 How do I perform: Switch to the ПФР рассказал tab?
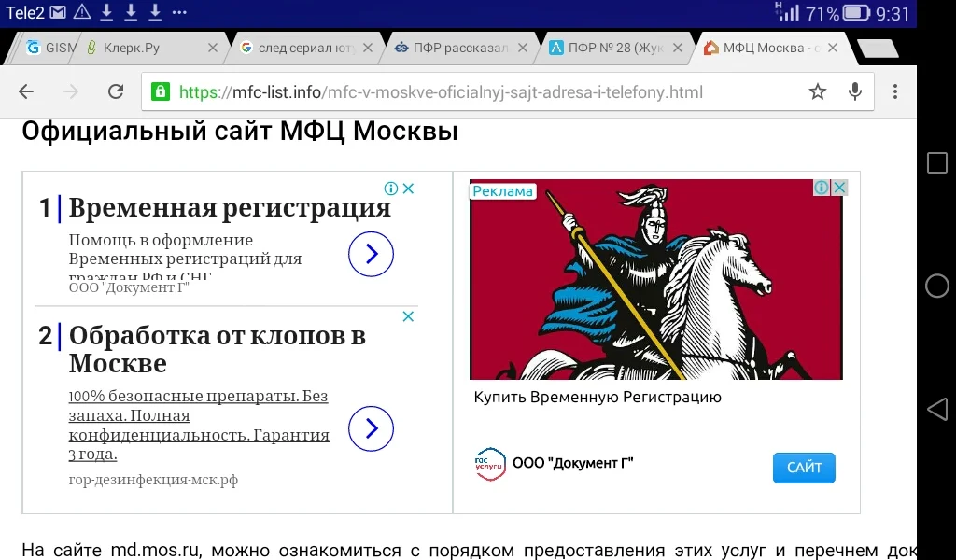tap(458, 48)
